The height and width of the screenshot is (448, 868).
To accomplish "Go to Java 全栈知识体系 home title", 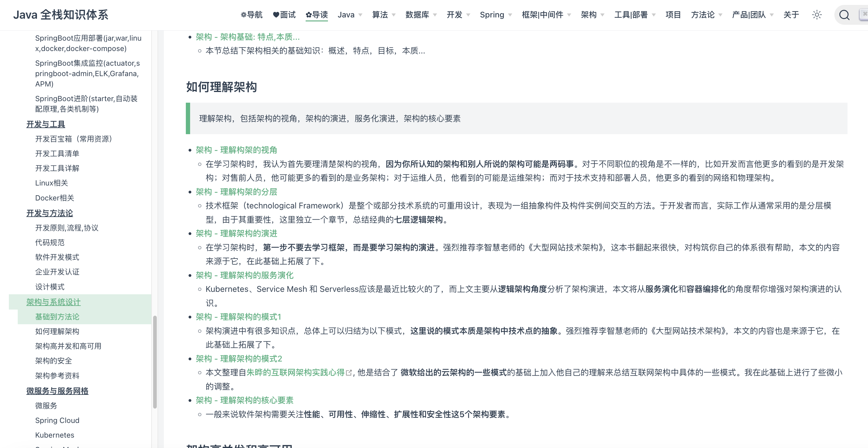I will [61, 15].
